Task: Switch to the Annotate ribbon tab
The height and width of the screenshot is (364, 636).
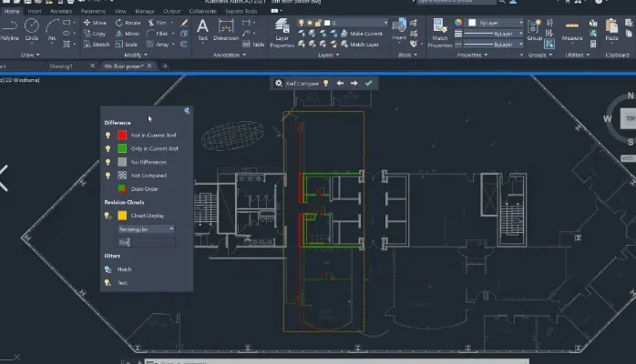Action: point(61,11)
